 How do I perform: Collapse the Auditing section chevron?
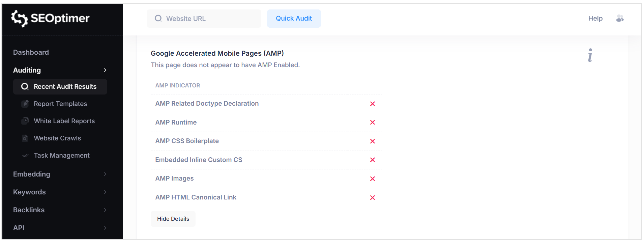(x=105, y=70)
